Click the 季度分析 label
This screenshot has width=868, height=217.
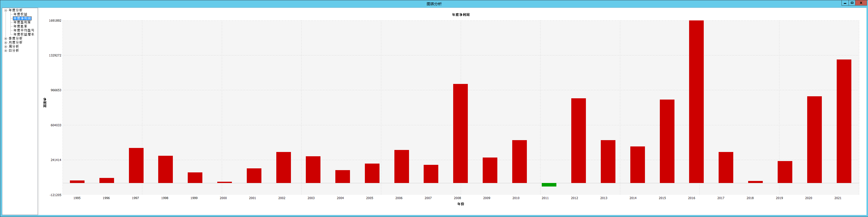pos(15,39)
